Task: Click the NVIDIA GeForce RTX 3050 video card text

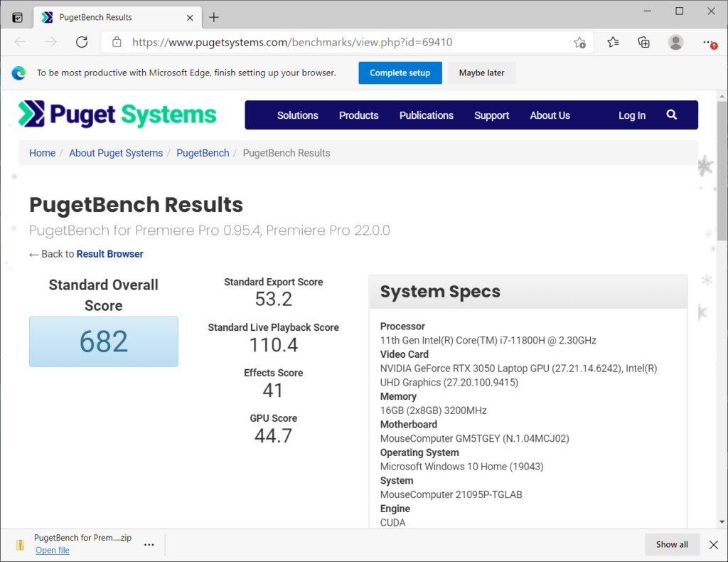Action: (518, 376)
